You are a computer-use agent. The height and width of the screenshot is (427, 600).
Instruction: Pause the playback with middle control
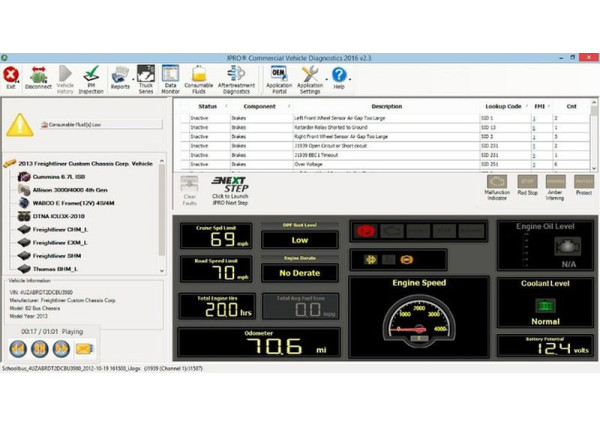coord(38,348)
